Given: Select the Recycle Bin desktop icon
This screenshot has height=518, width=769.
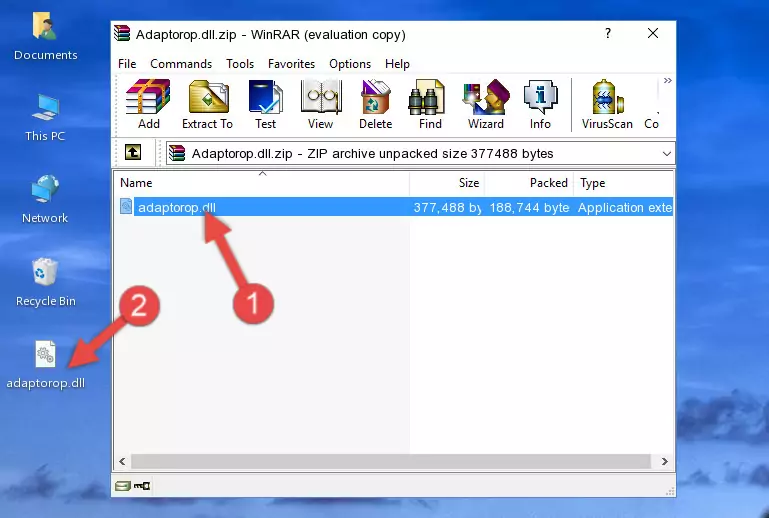Looking at the screenshot, I should (x=46, y=283).
